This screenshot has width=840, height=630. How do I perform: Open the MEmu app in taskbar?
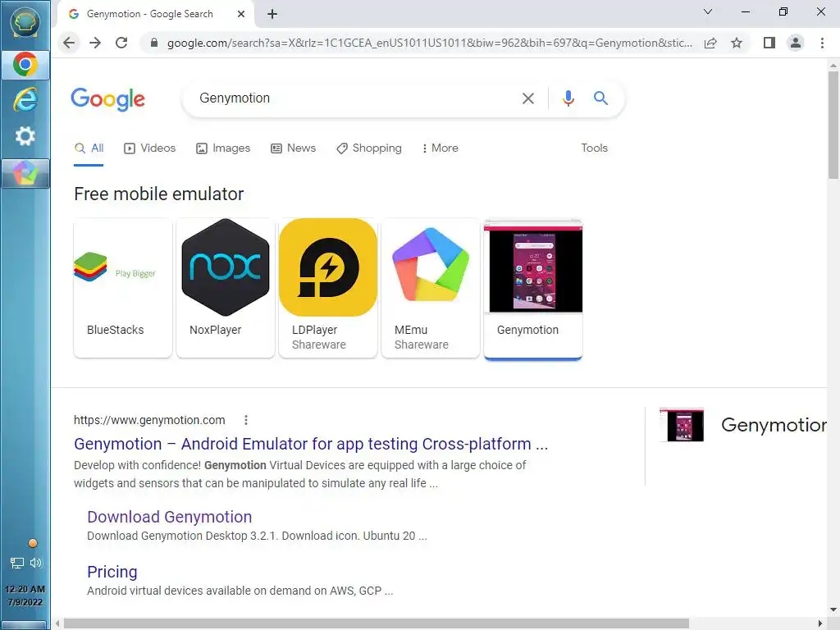coord(25,173)
